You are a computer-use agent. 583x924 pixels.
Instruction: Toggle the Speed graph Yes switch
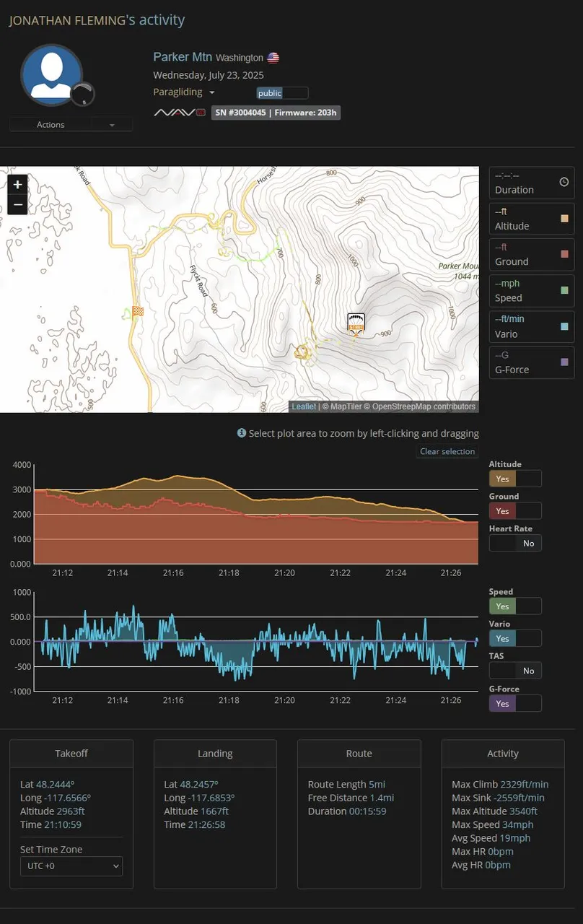point(515,606)
